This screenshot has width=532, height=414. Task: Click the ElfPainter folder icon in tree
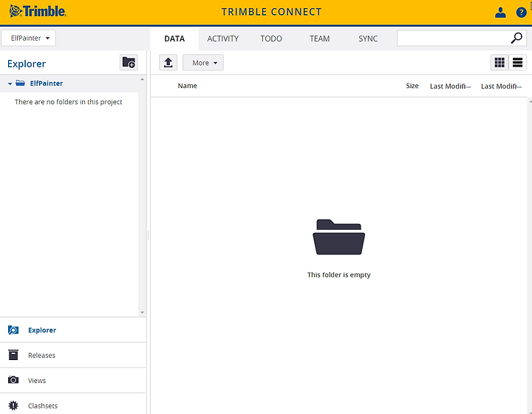point(21,83)
